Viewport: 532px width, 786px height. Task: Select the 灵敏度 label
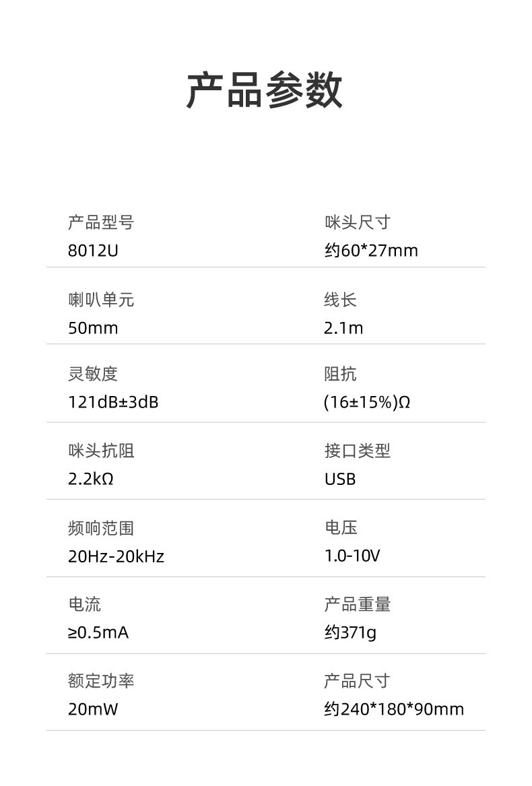[93, 374]
